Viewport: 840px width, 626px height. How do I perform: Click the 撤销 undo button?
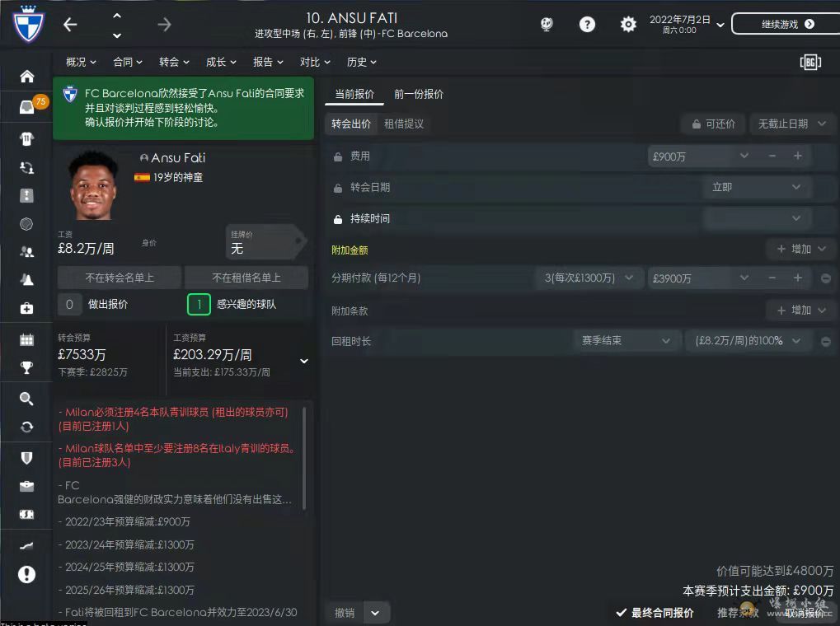point(345,613)
